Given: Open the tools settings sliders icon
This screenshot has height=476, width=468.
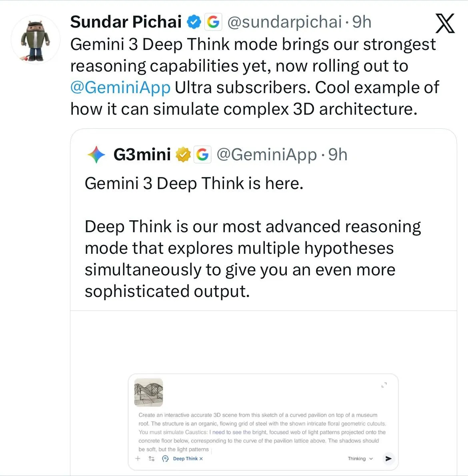Looking at the screenshot, I should click(x=152, y=458).
